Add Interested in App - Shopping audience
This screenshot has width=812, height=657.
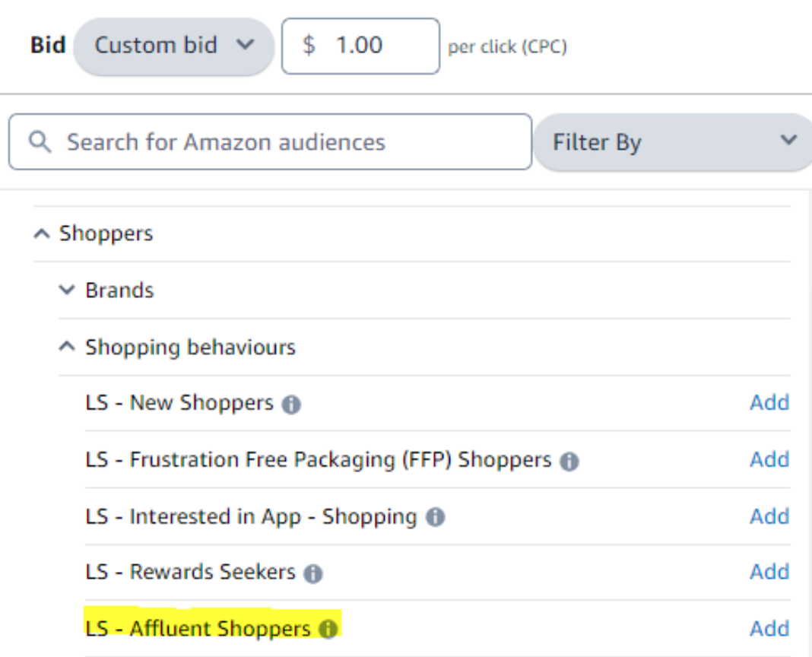(x=769, y=516)
